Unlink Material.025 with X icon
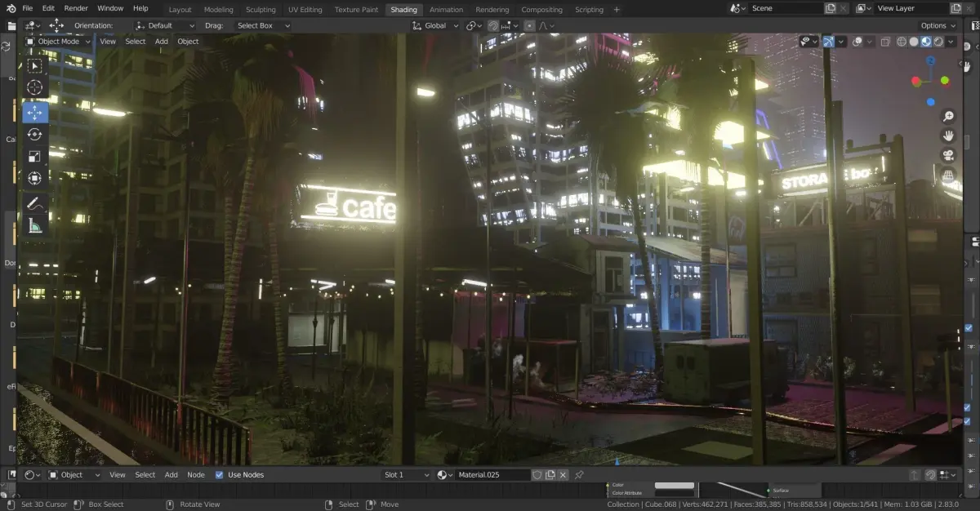Screen dimensions: 980x511 pyautogui.click(x=563, y=474)
